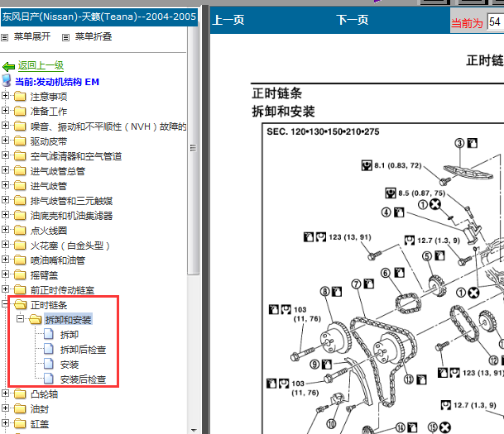The height and width of the screenshot is (434, 504).
Task: Click 菜单折叠 to collapse all menus
Action: click(94, 36)
